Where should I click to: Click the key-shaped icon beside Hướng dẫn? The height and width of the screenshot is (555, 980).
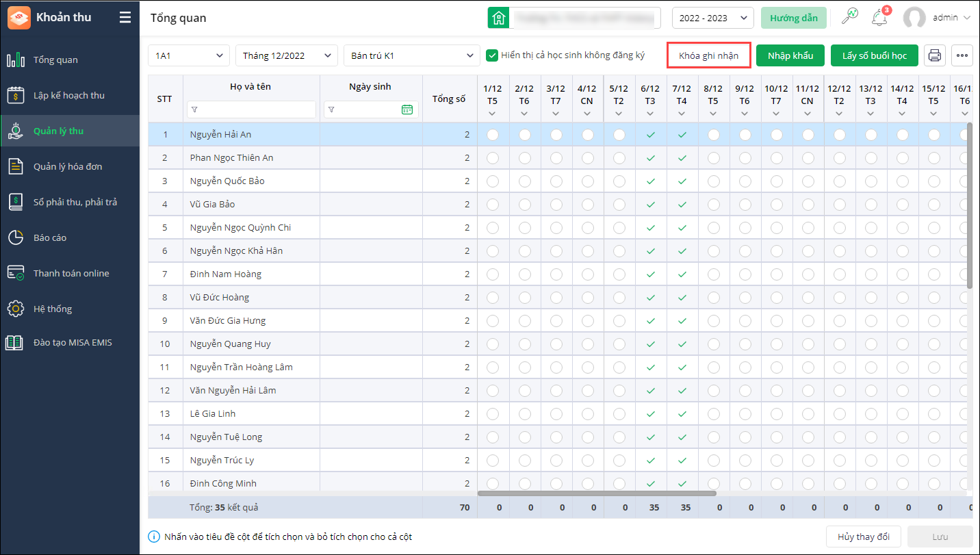click(849, 18)
